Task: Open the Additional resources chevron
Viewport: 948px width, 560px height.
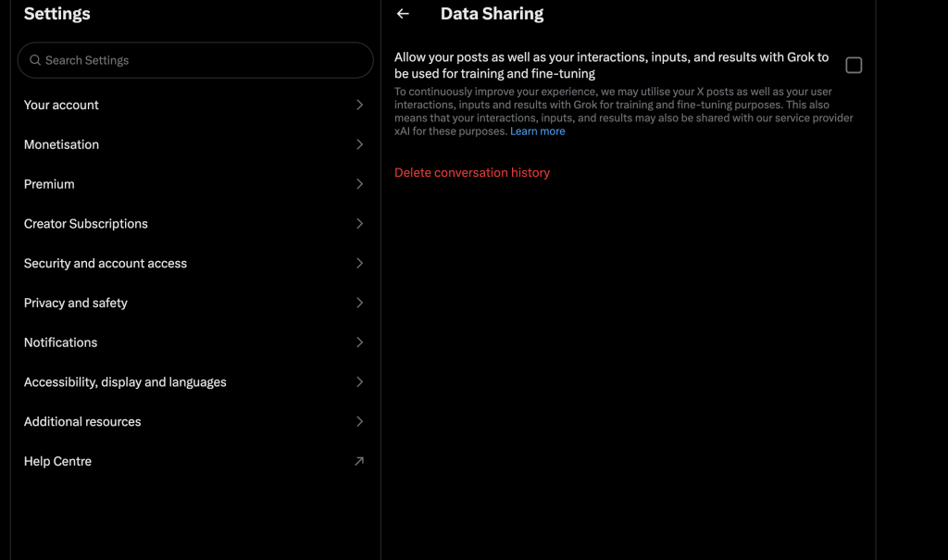Action: pyautogui.click(x=359, y=422)
